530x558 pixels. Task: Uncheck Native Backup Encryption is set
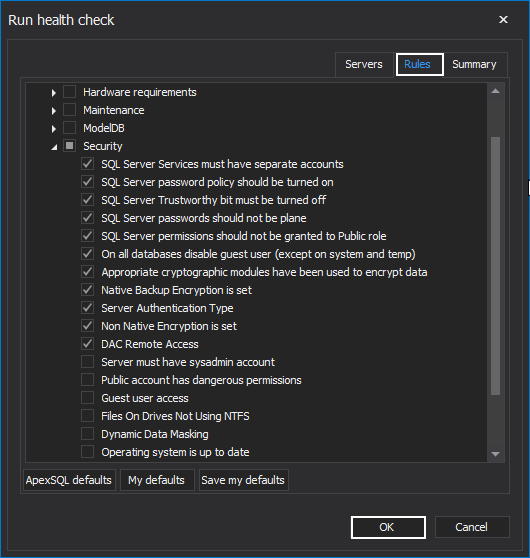click(x=88, y=290)
